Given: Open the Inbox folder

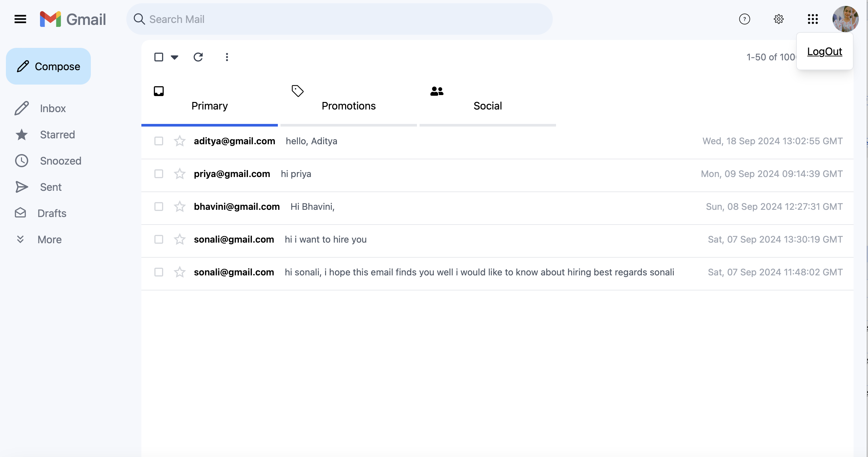Looking at the screenshot, I should click(x=53, y=109).
